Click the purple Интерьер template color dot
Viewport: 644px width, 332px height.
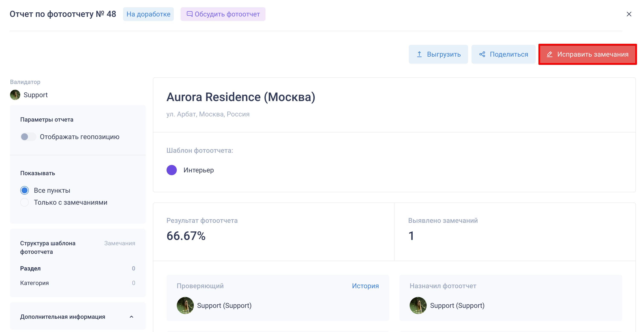(x=171, y=170)
